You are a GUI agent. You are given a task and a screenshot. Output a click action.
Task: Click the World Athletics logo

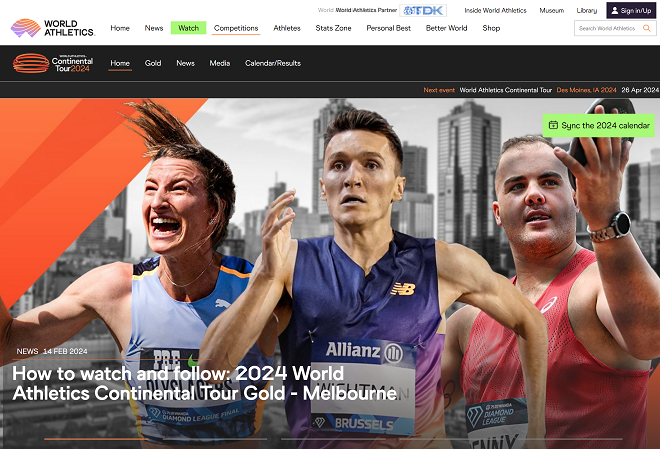pos(53,28)
